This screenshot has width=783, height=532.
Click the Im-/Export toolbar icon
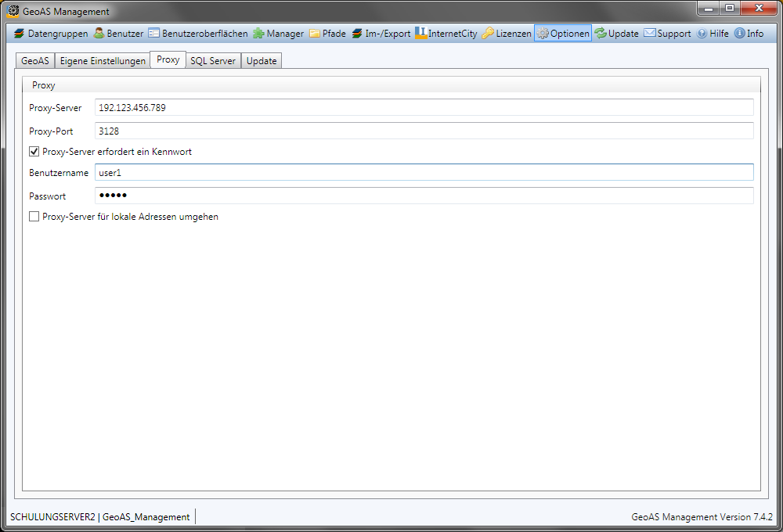point(357,34)
